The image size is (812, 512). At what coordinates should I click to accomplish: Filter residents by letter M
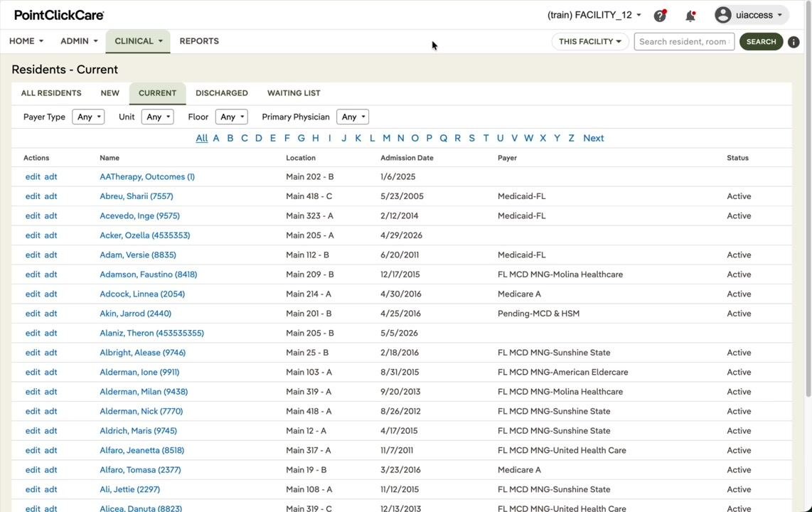[386, 138]
